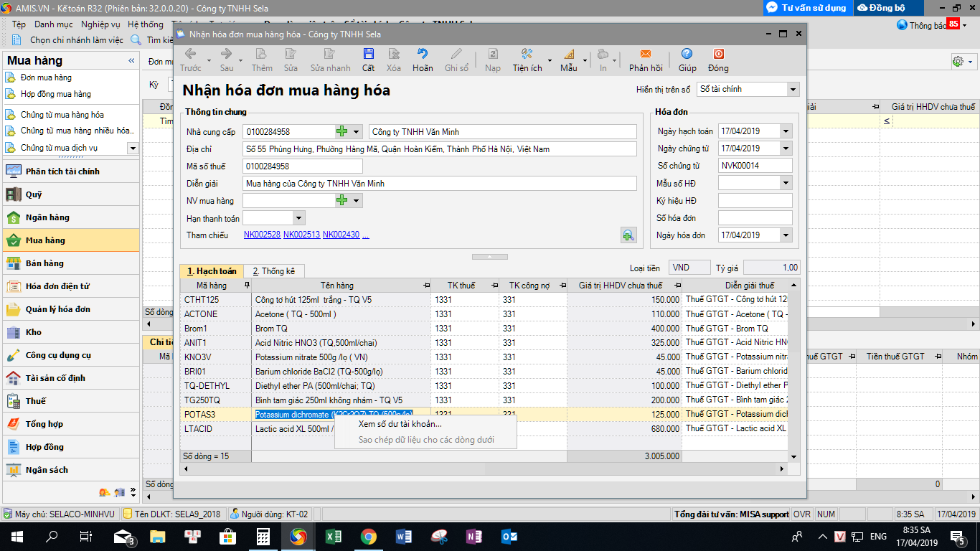Click the Ghi sổ pen icon
This screenshot has width=980, height=551.
[x=456, y=54]
